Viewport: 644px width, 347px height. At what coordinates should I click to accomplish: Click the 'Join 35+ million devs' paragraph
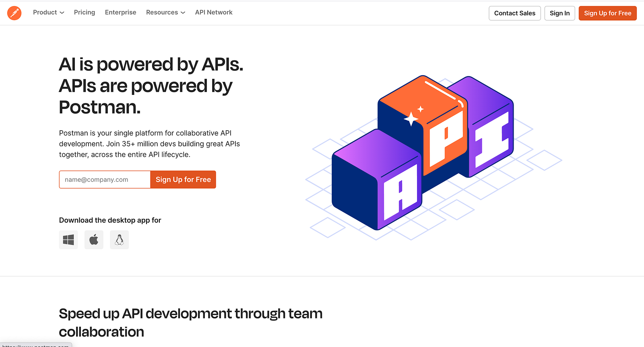coord(150,144)
